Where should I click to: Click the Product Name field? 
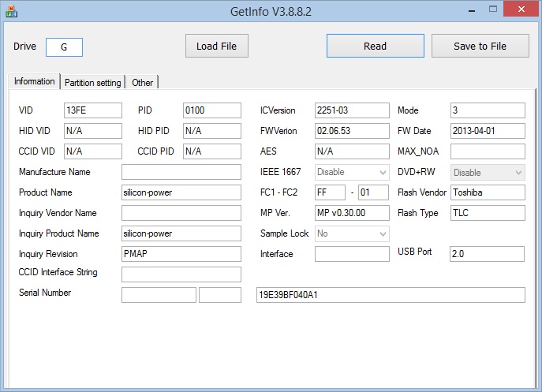click(181, 192)
